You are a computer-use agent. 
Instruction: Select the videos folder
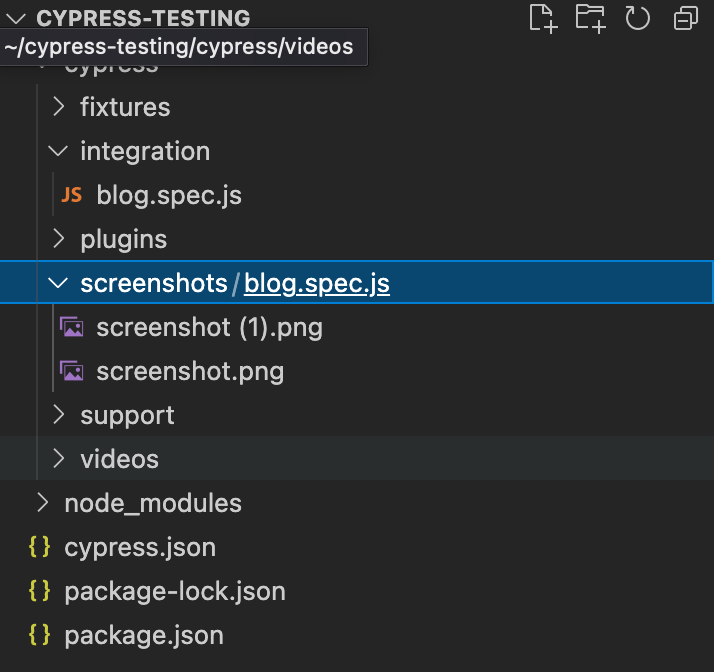pos(119,459)
